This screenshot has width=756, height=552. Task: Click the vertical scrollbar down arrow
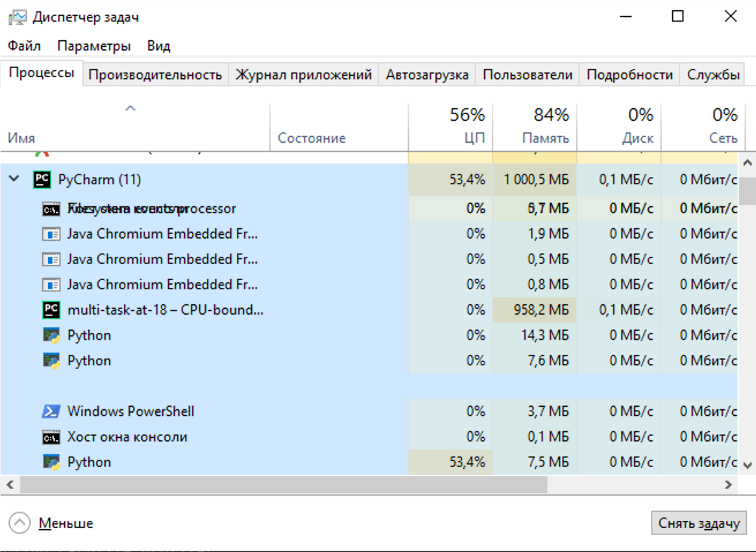pos(748,465)
